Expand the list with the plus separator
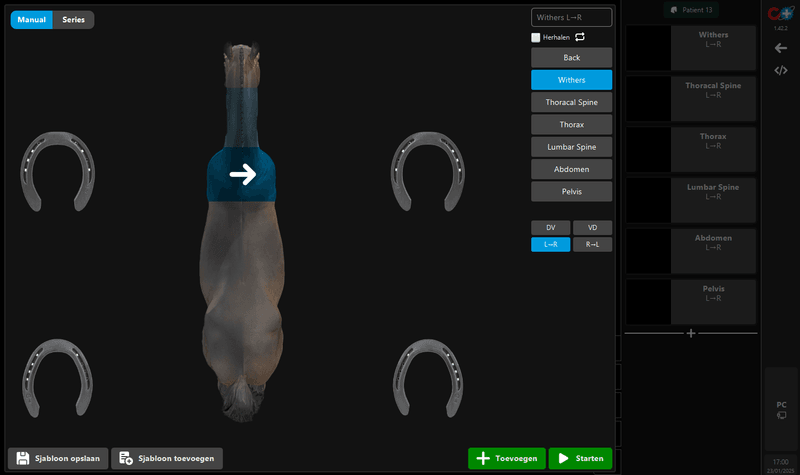 690,332
